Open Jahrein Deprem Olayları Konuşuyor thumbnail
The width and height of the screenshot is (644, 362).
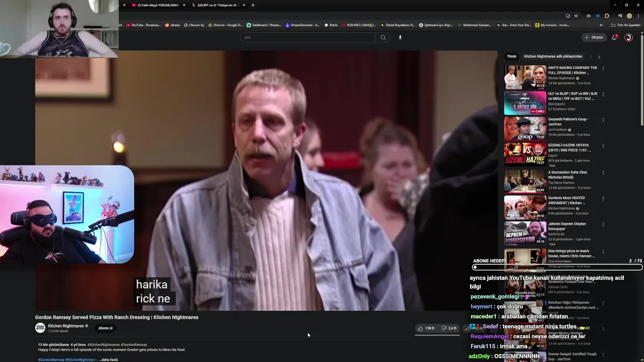tap(525, 233)
